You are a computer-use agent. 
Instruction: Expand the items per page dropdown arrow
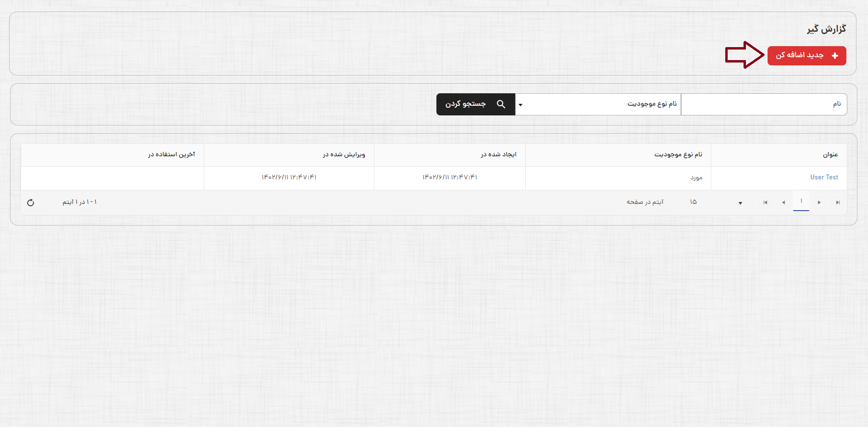[740, 203]
